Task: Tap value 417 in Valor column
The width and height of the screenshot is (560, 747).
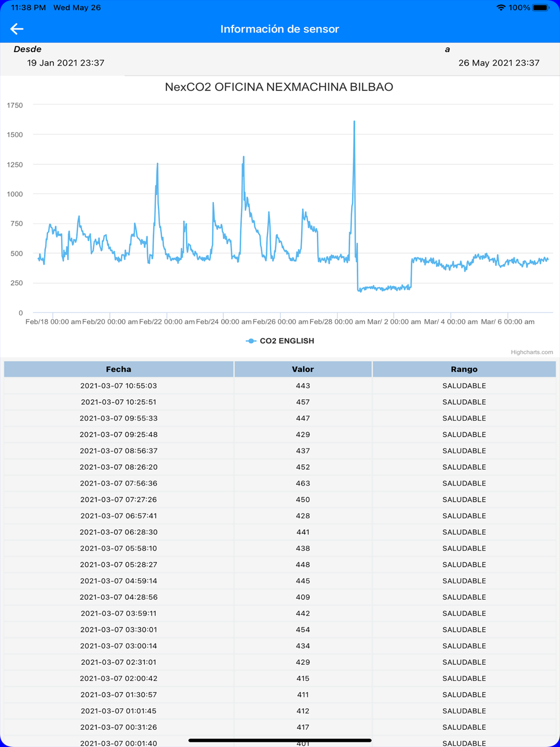Action: point(303,727)
